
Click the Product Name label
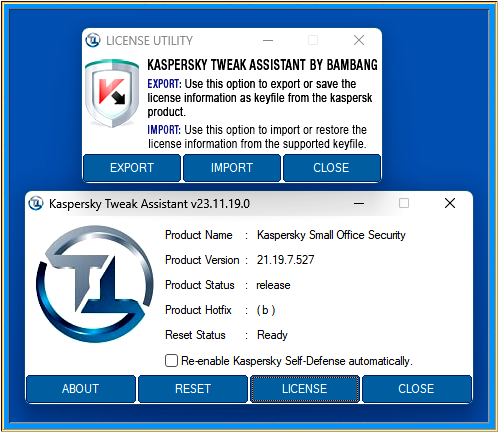(199, 235)
